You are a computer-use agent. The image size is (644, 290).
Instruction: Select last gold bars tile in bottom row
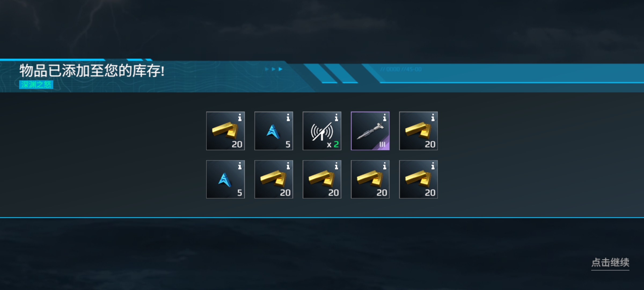[x=419, y=179]
